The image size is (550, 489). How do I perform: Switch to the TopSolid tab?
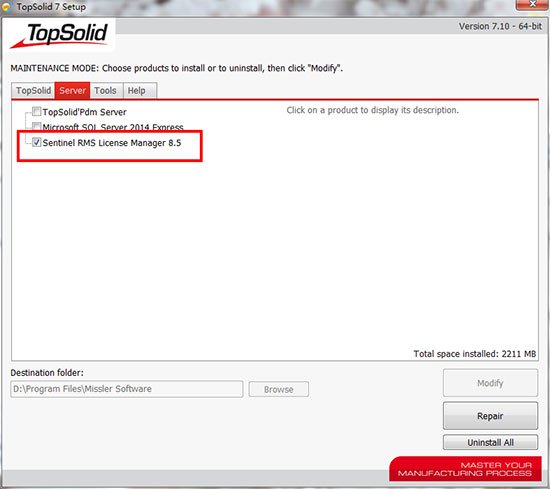pyautogui.click(x=33, y=91)
